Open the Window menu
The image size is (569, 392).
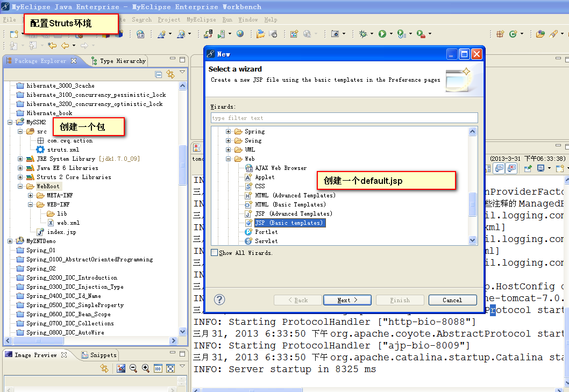tap(248, 19)
